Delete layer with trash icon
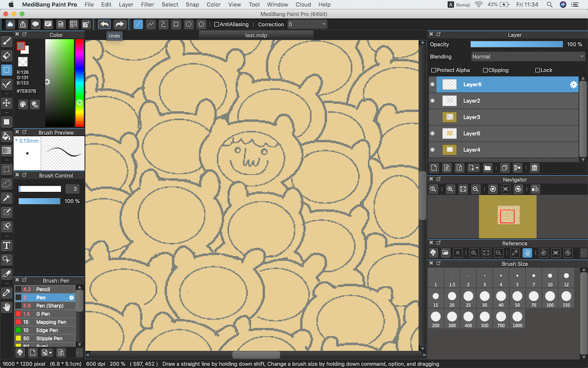This screenshot has width=588, height=368. [534, 168]
